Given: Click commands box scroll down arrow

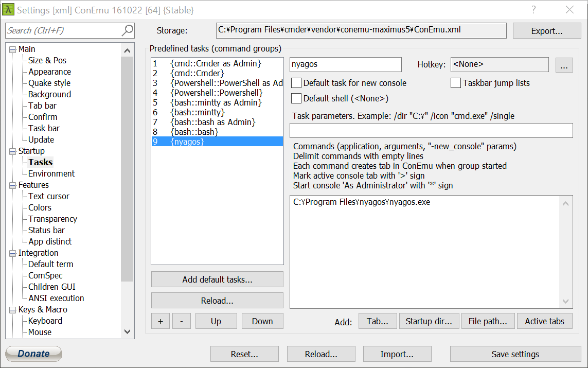Looking at the screenshot, I should point(565,301).
